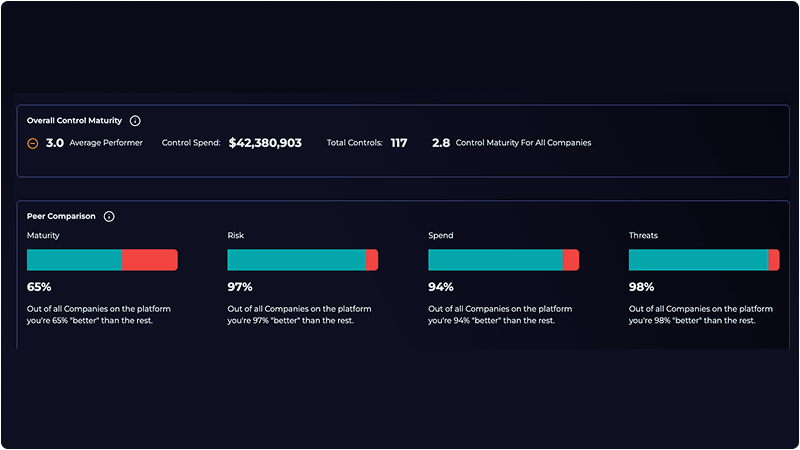Viewport: 800px width, 450px height.
Task: Click the 2.8 all-companies maturity score
Action: [x=440, y=143]
